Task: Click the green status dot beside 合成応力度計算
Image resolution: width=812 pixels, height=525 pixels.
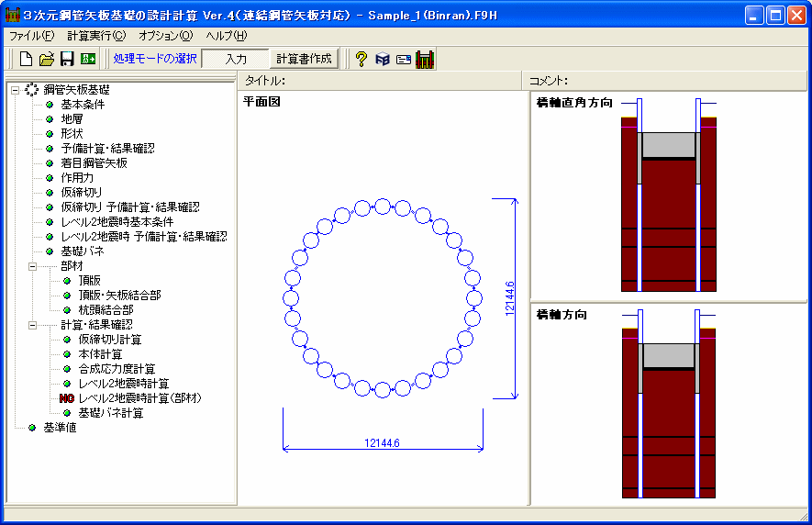Action: coord(67,369)
